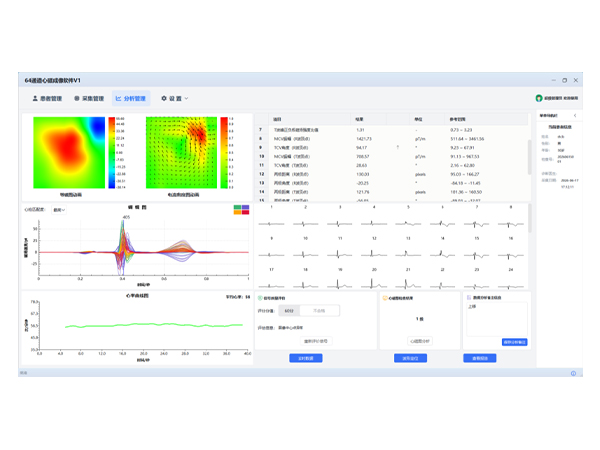
Task: Click the 405 peak marker on butterfly plot
Action: coord(126,217)
